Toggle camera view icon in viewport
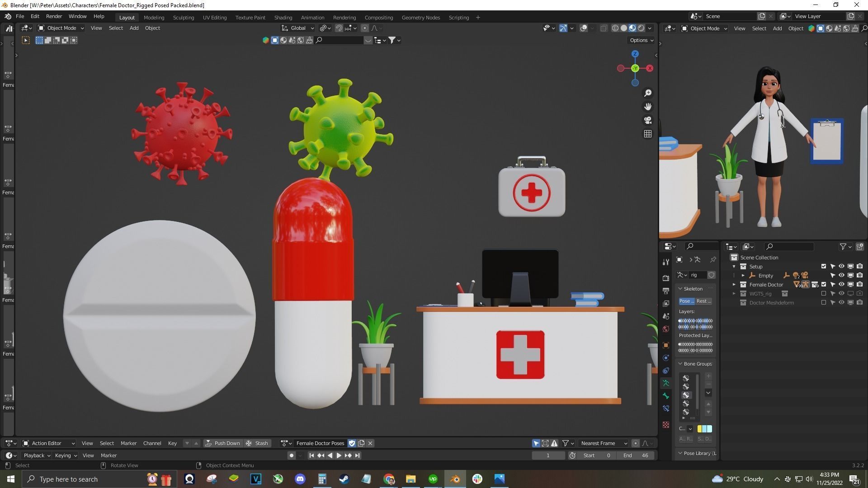The width and height of the screenshot is (868, 488). pos(648,120)
